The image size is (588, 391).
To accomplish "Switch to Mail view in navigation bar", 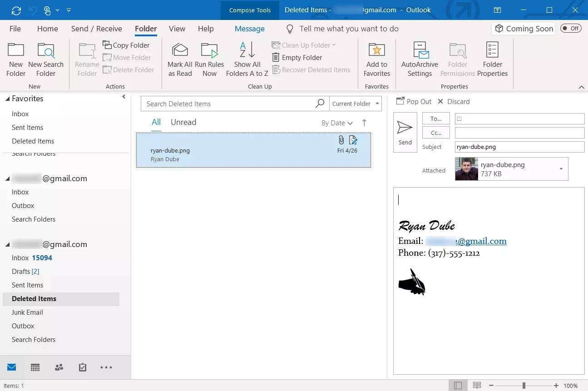I will click(x=11, y=367).
